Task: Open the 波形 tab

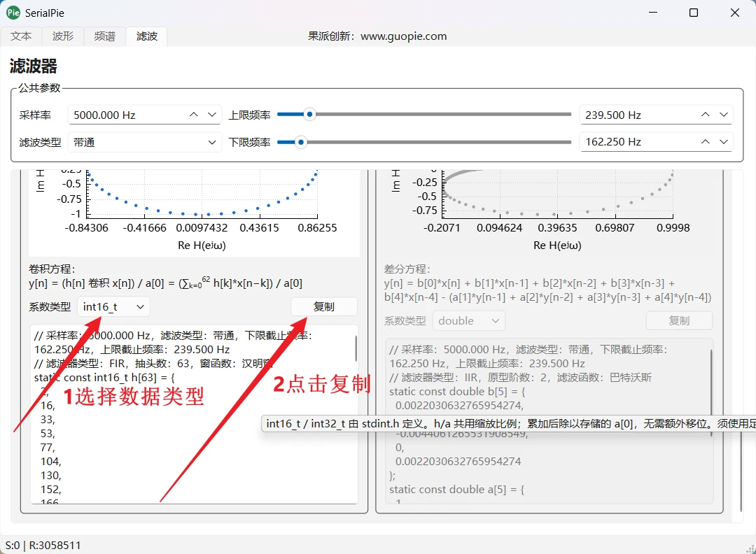Action: point(63,36)
